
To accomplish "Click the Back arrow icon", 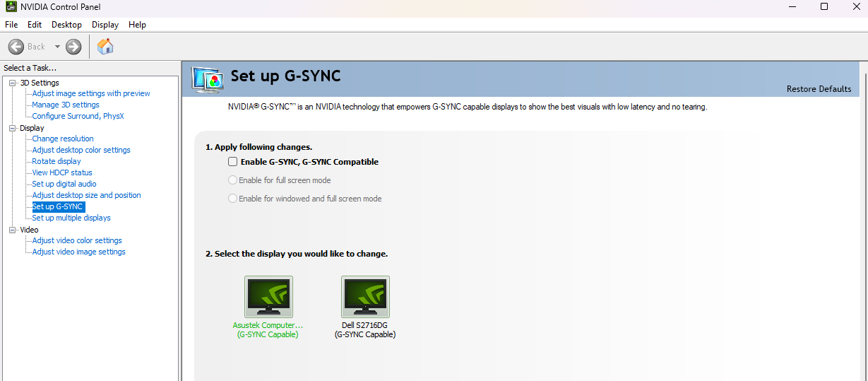I will pos(16,47).
